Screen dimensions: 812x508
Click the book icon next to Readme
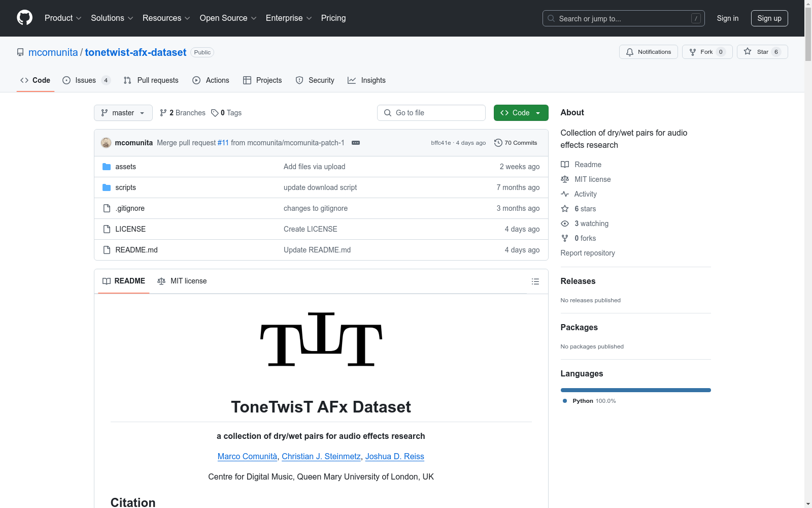(565, 165)
